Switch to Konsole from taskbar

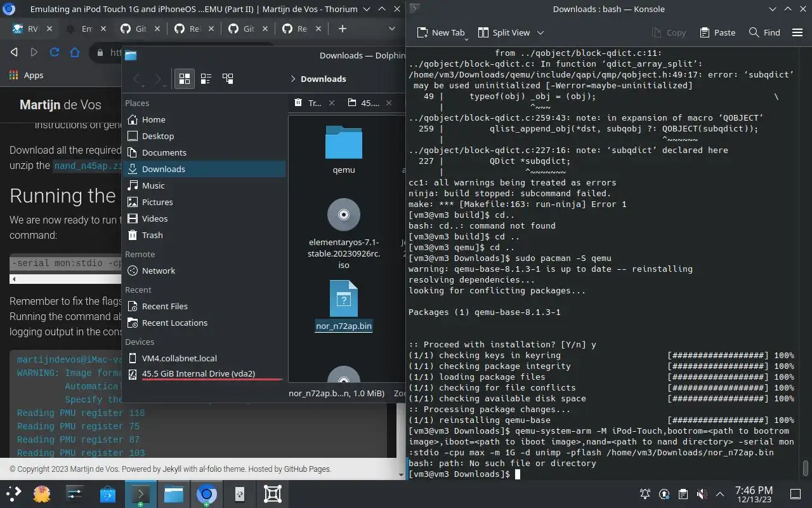tap(140, 494)
